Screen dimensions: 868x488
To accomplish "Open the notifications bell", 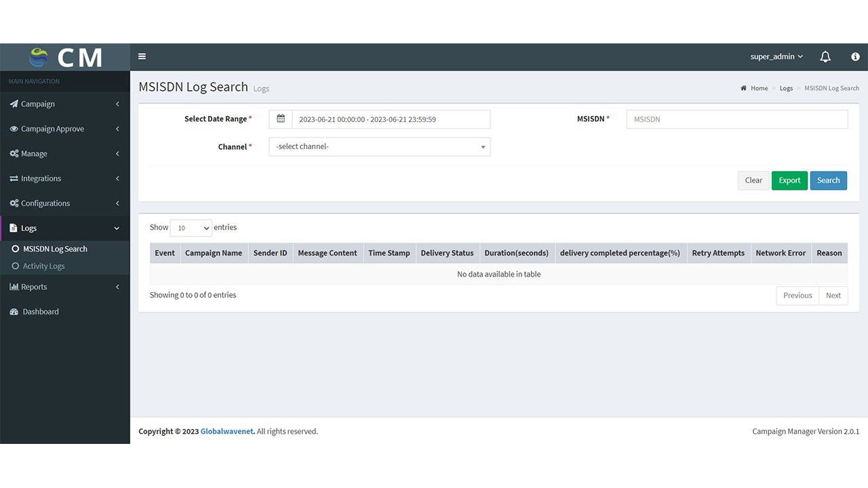I will tap(825, 57).
